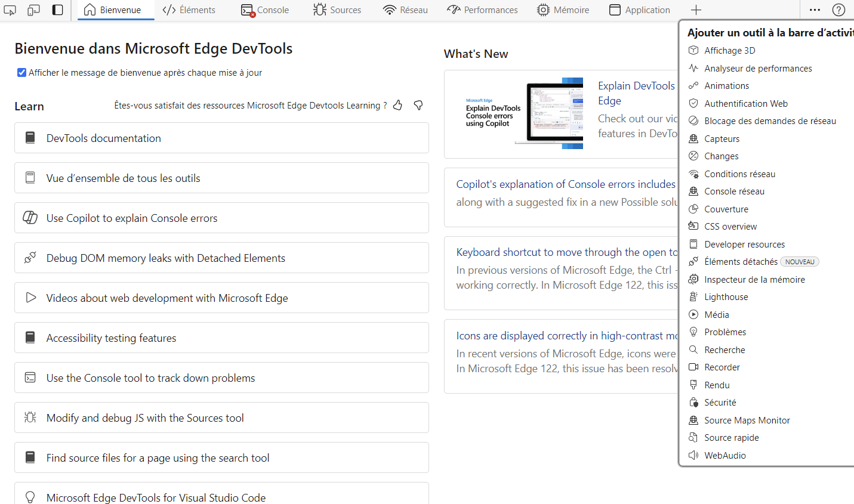
Task: Open the Sources tab
Action: (337, 10)
